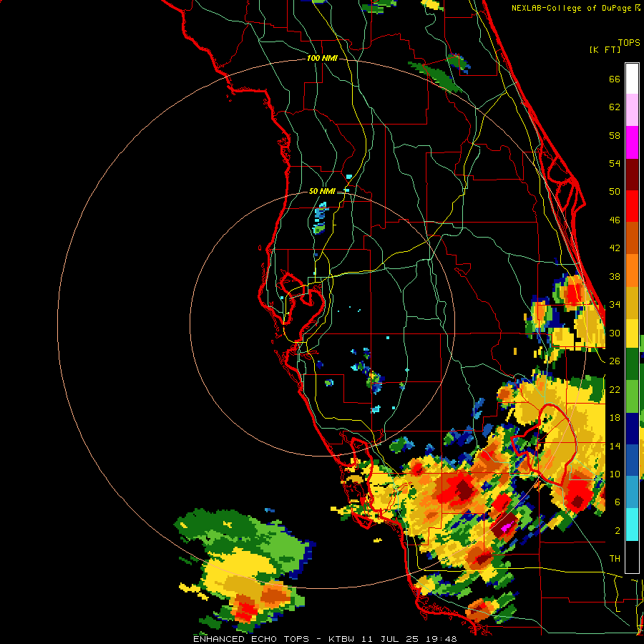Click the white swatch in the legend bar
The width and height of the screenshot is (644, 644).
(x=632, y=79)
